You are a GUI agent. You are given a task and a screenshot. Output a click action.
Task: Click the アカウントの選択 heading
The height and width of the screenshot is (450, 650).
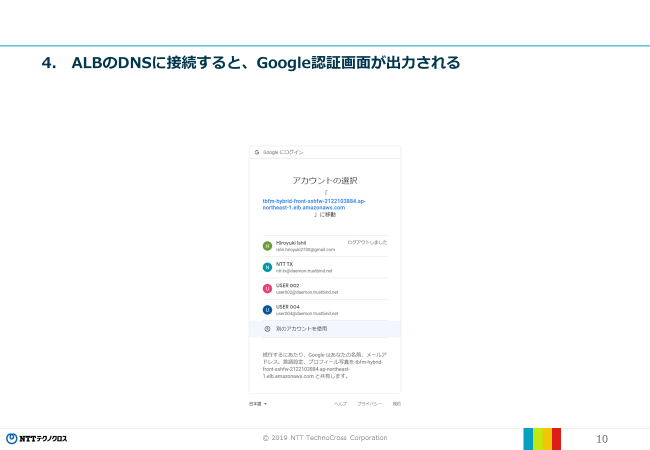pos(325,181)
